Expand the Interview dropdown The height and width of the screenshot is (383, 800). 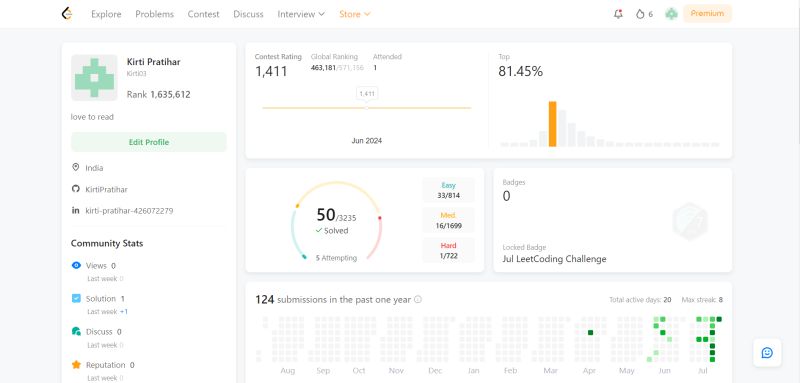(301, 14)
